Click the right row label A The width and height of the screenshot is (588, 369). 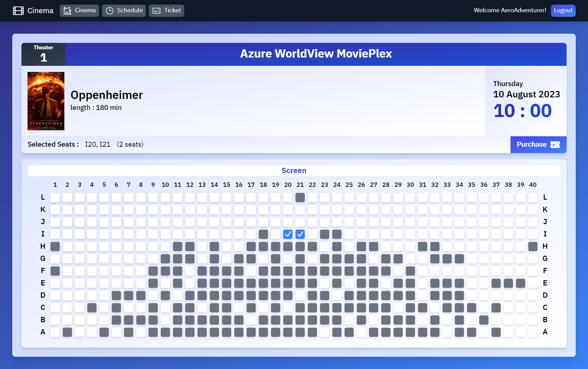click(x=545, y=332)
